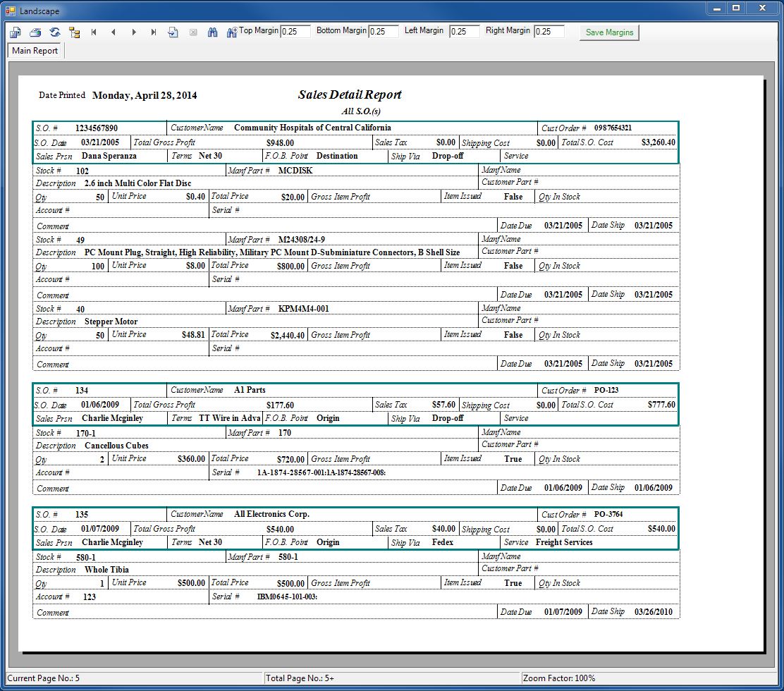
Task: Click customer name A1 Parts
Action: pyautogui.click(x=250, y=390)
